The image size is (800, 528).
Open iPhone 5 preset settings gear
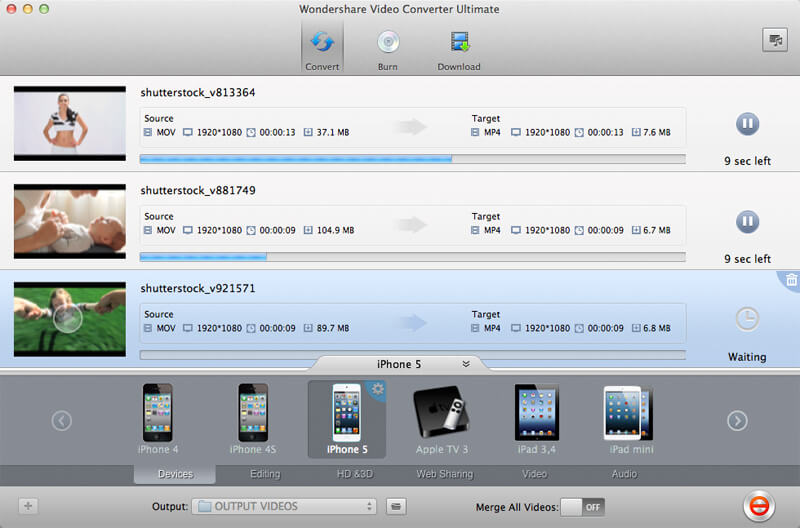378,390
